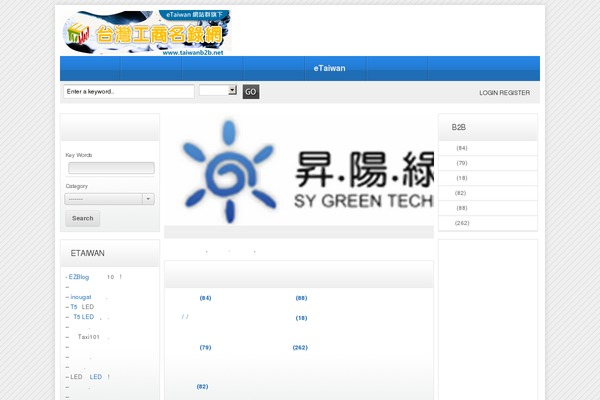This screenshot has height=400, width=600.
Task: Open the EZBlog link in ETAIWAN list
Action: (79, 277)
